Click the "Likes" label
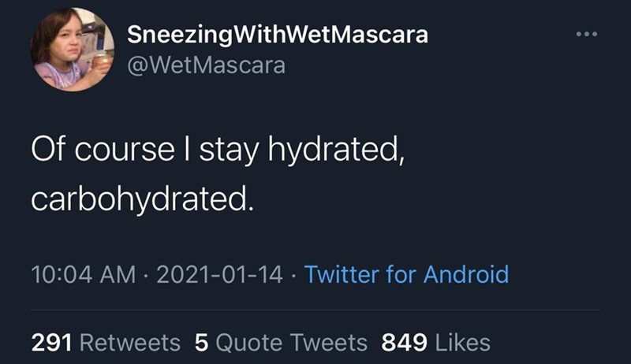 [x=463, y=343]
